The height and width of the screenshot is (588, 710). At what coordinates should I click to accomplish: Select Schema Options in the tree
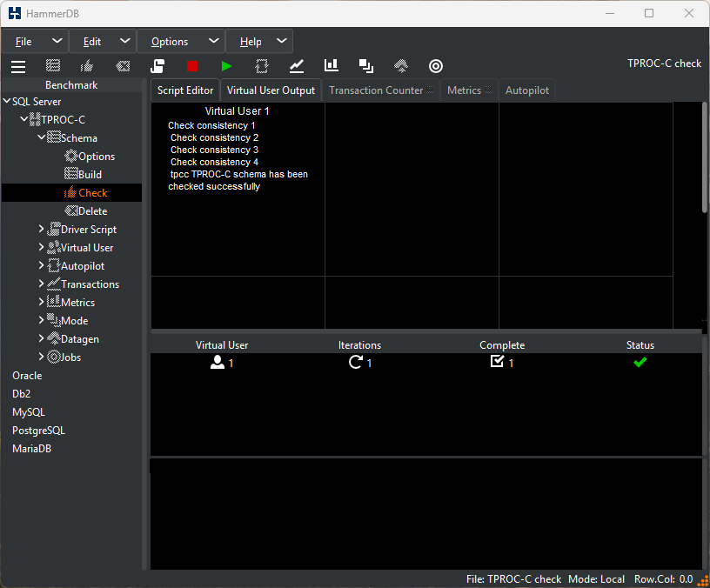point(90,157)
